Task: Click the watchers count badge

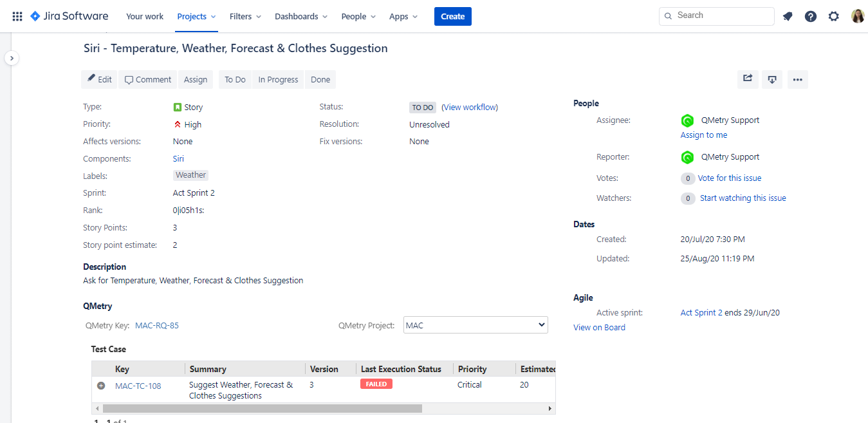Action: pos(688,199)
